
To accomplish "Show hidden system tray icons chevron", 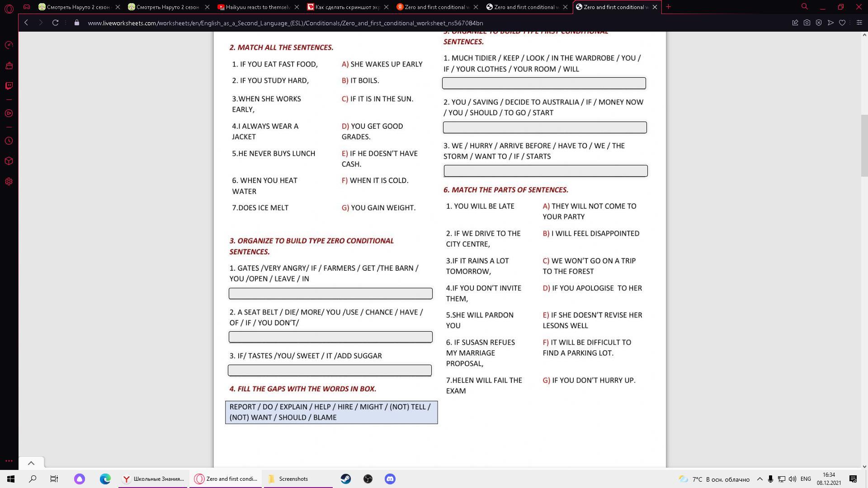I will click(x=759, y=479).
